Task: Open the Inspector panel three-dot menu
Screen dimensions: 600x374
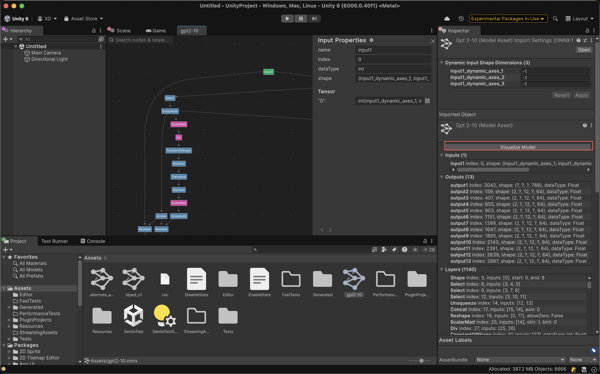Action: 594,31
